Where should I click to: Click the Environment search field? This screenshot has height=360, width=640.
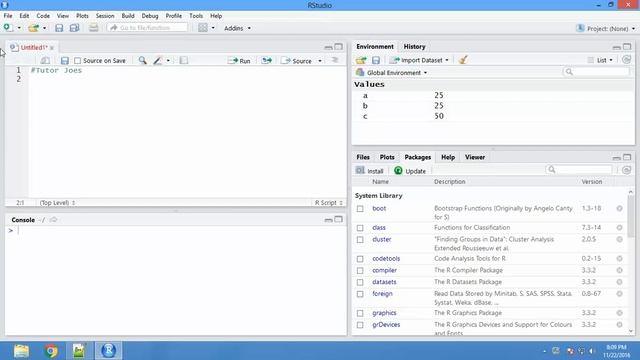596,72
